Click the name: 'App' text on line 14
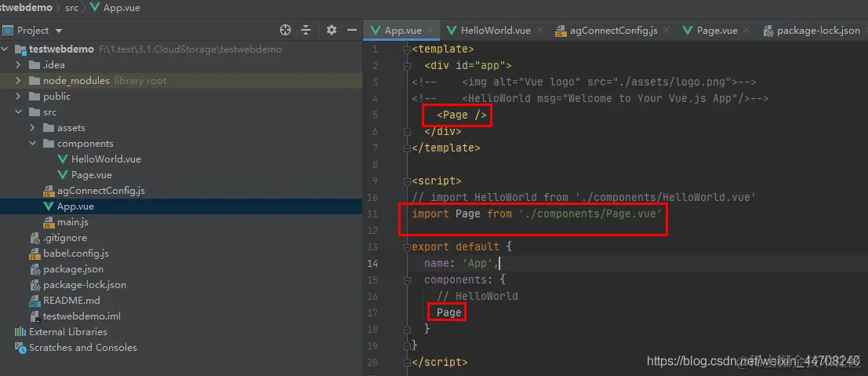The image size is (868, 376). (x=461, y=264)
